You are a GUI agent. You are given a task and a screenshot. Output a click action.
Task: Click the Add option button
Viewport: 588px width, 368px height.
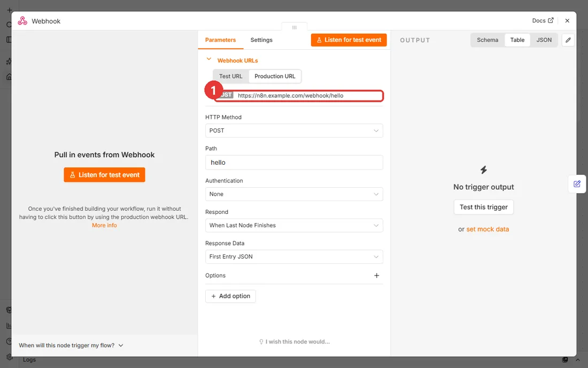tap(230, 296)
